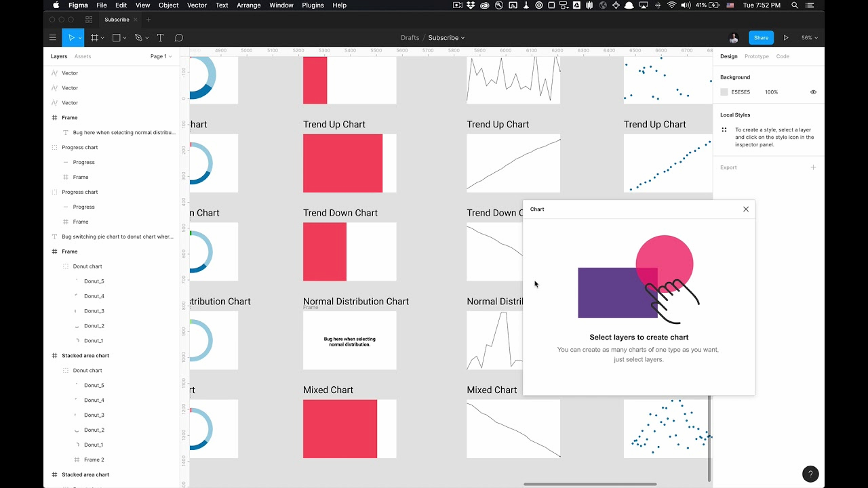
Task: Open a new tab with the plus icon
Action: (x=149, y=20)
